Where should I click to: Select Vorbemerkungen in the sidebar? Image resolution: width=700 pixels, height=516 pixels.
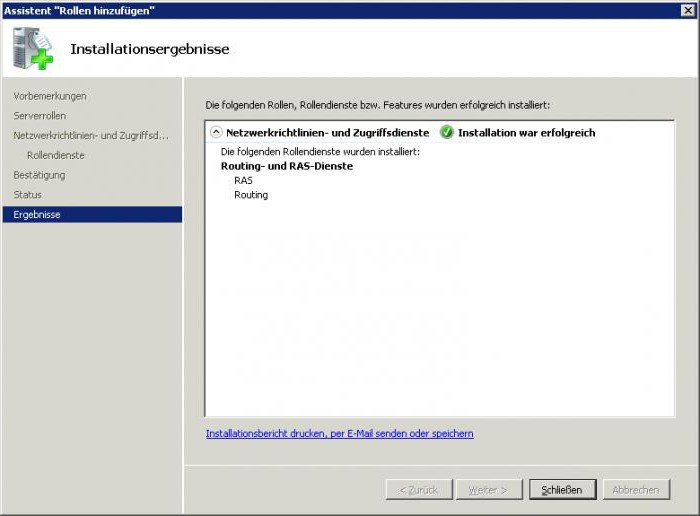pos(50,96)
